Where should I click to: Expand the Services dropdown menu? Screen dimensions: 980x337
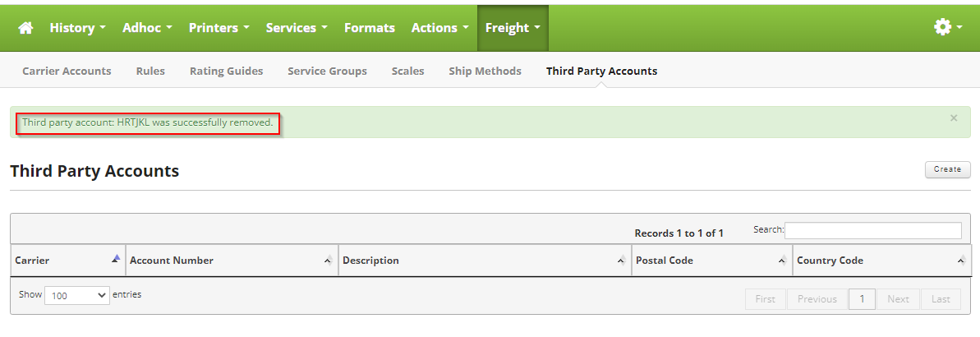[x=297, y=28]
